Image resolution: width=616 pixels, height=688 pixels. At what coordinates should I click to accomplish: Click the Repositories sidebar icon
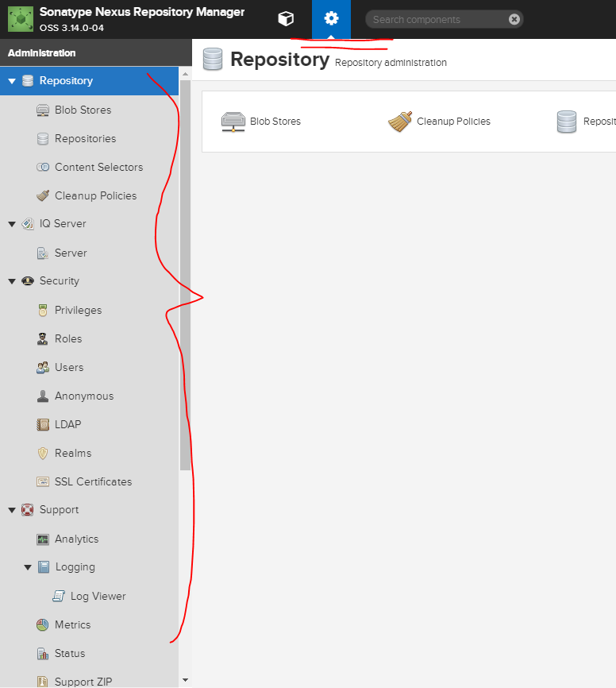[x=43, y=139]
